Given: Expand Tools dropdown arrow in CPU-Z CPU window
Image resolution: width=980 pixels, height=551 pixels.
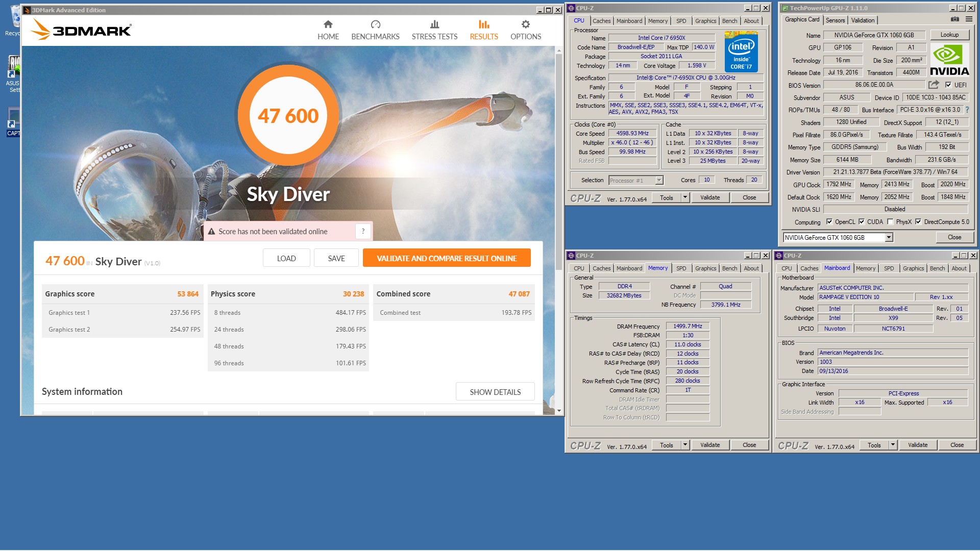Looking at the screenshot, I should coord(685,197).
